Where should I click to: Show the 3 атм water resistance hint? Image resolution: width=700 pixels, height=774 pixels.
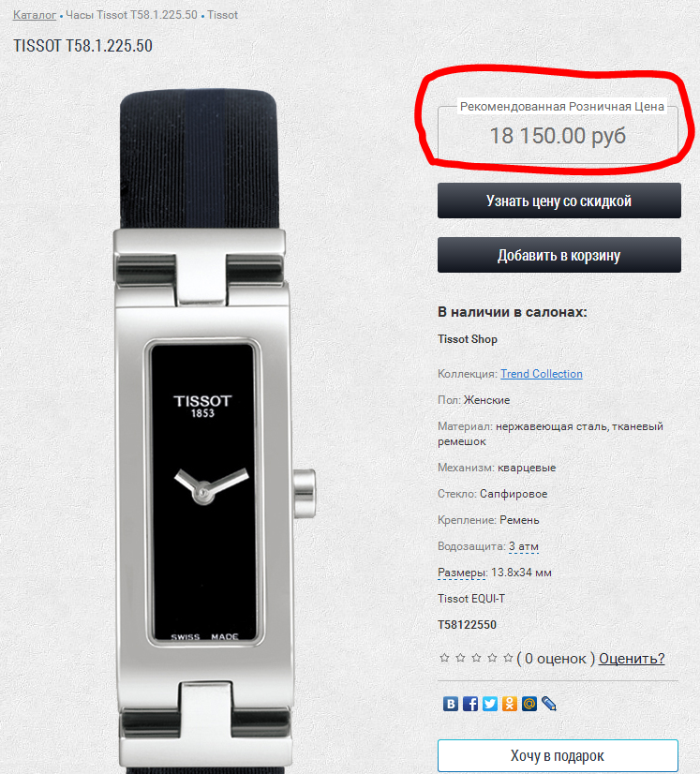pyautogui.click(x=523, y=546)
